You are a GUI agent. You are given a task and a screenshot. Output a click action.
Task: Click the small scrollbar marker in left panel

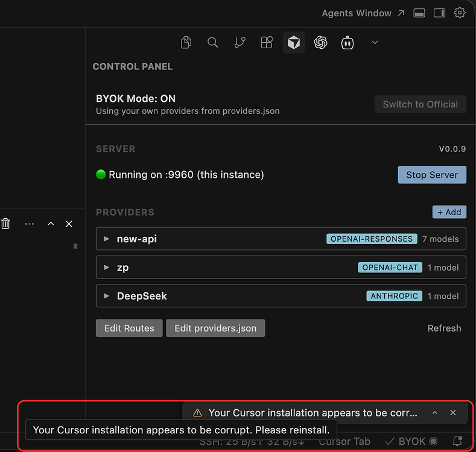75,246
